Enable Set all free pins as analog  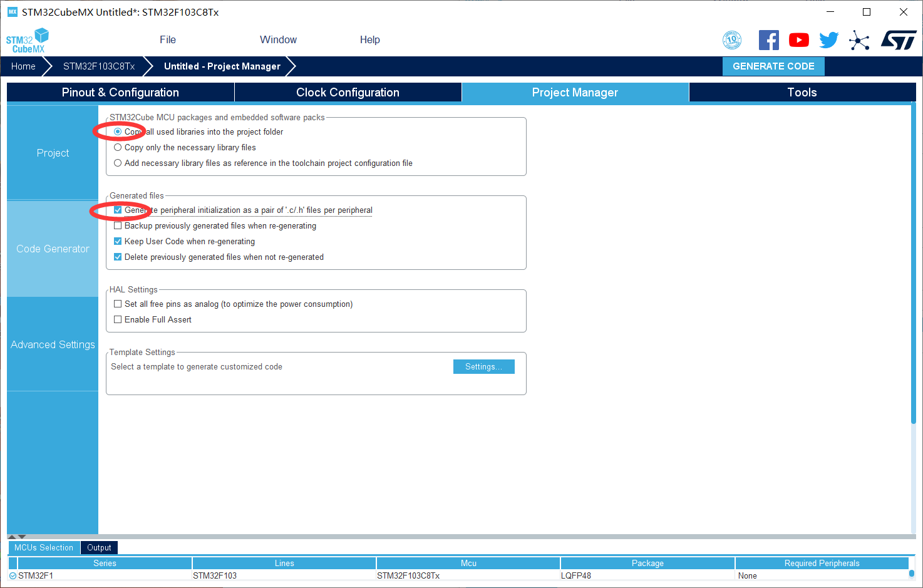pyautogui.click(x=118, y=304)
